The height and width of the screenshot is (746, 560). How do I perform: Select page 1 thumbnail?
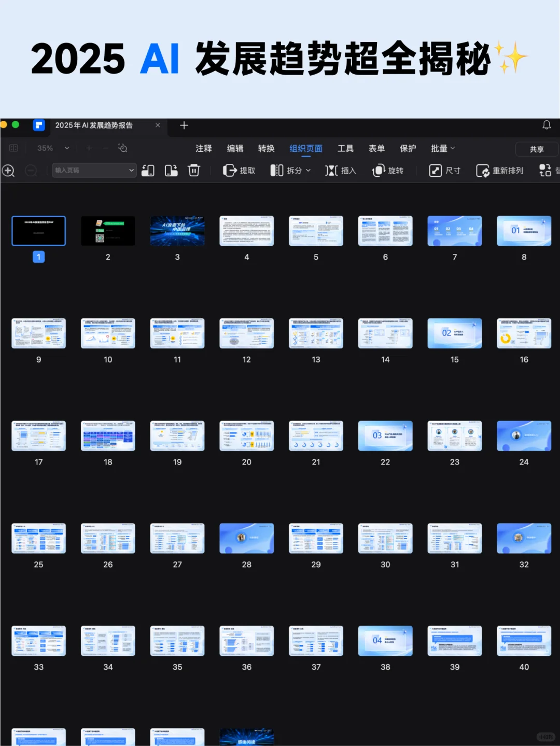39,231
